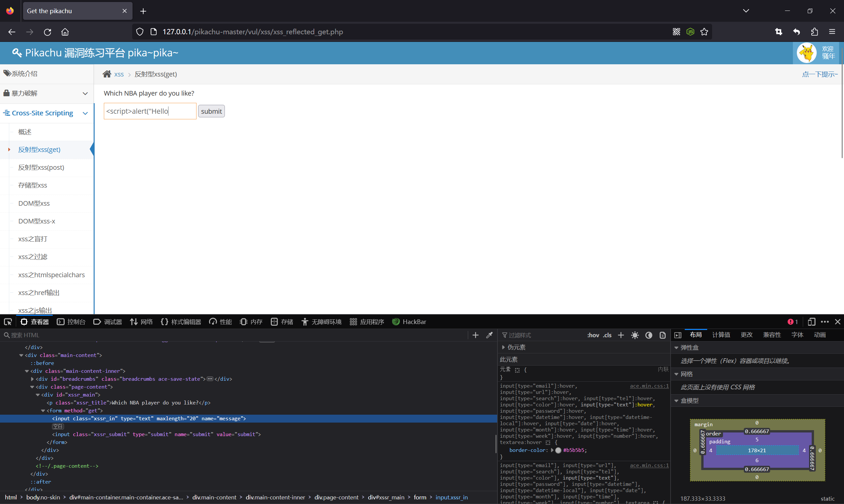This screenshot has width=844, height=504.
Task: Collapse the div xssr_main node
Action: (38, 395)
